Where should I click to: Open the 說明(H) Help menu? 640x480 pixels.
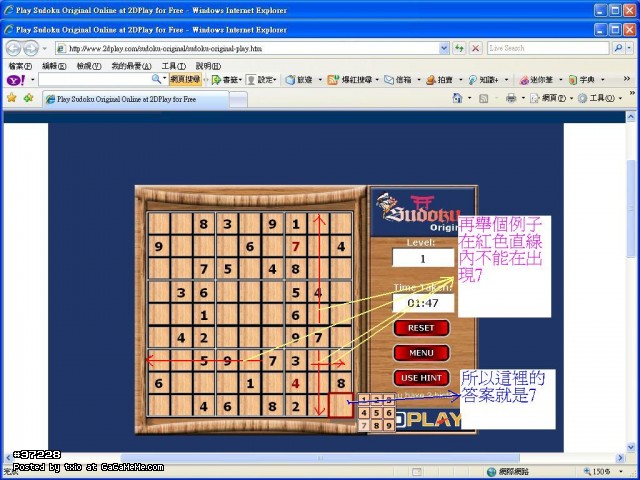(x=208, y=66)
